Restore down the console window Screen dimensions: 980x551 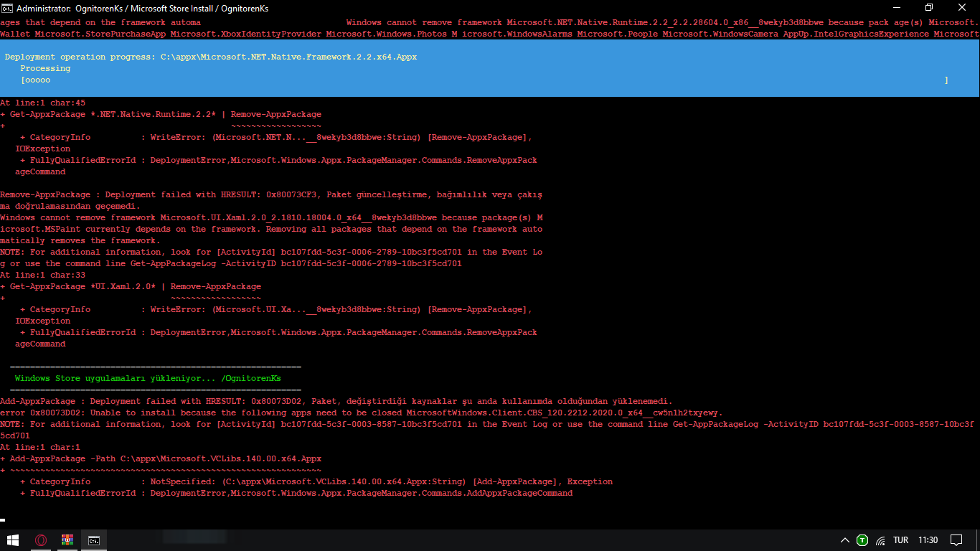tap(929, 8)
